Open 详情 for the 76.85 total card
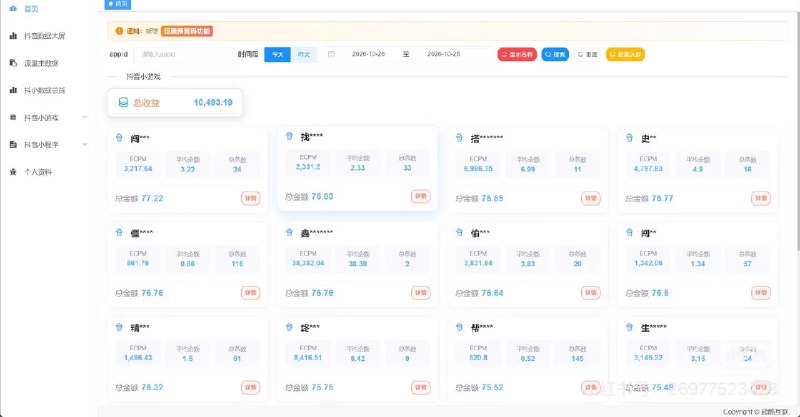This screenshot has height=417, width=800. (590, 198)
